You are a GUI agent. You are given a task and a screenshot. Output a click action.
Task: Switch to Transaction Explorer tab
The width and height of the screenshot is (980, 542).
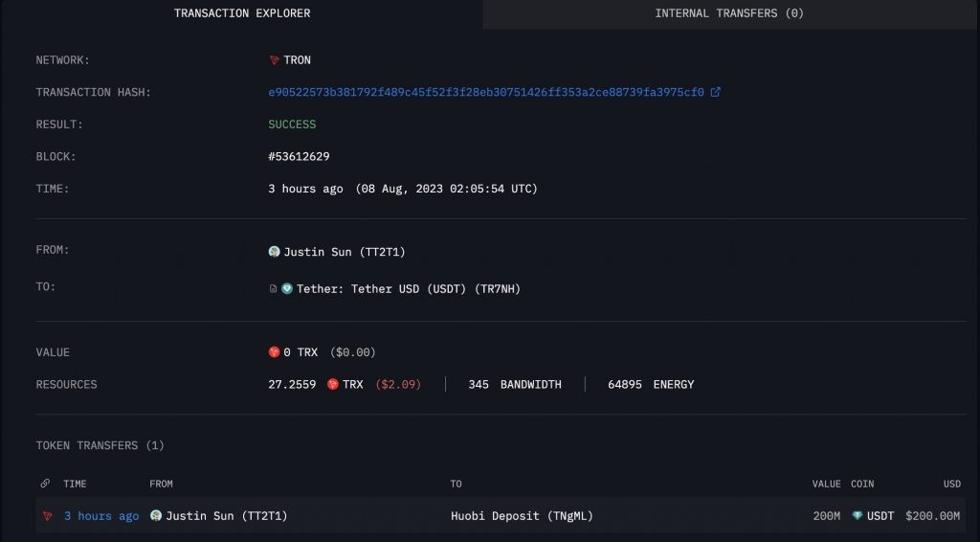(242, 13)
